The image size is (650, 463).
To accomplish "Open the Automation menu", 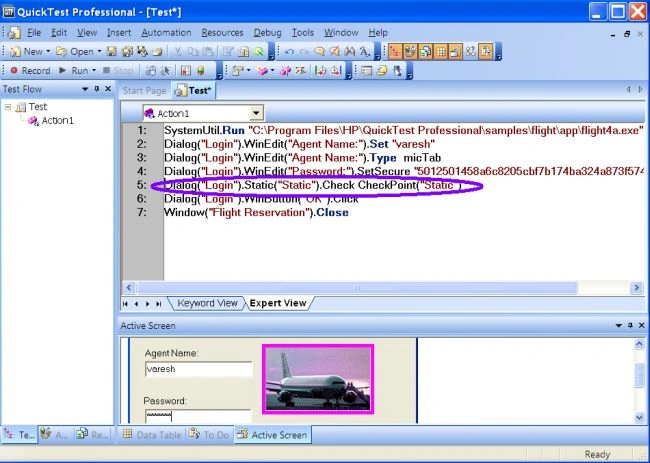I will (x=166, y=32).
